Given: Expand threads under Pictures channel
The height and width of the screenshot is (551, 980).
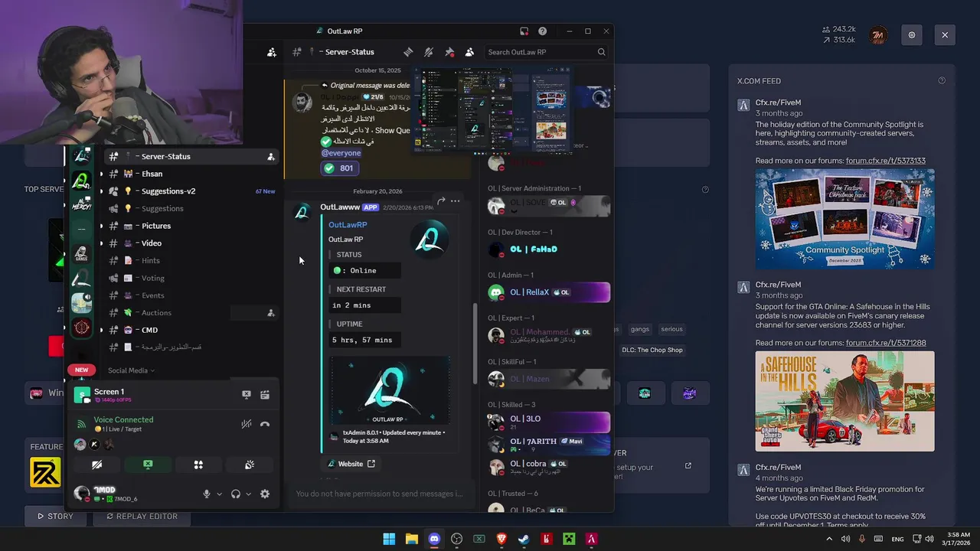Looking at the screenshot, I should pyautogui.click(x=101, y=226).
